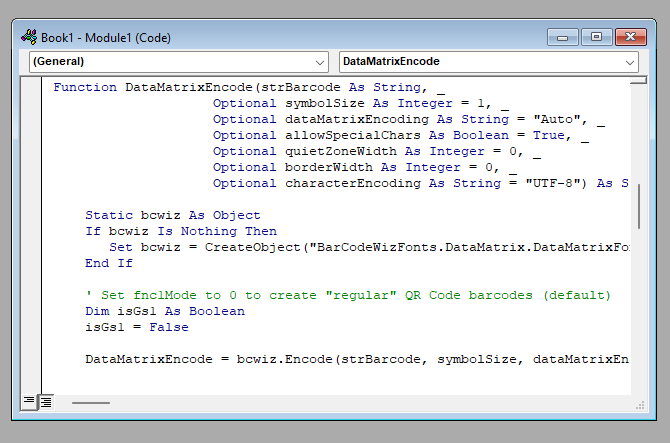The height and width of the screenshot is (443, 670).
Task: Click the split bar above vertical scrollbar
Action: coord(638,80)
